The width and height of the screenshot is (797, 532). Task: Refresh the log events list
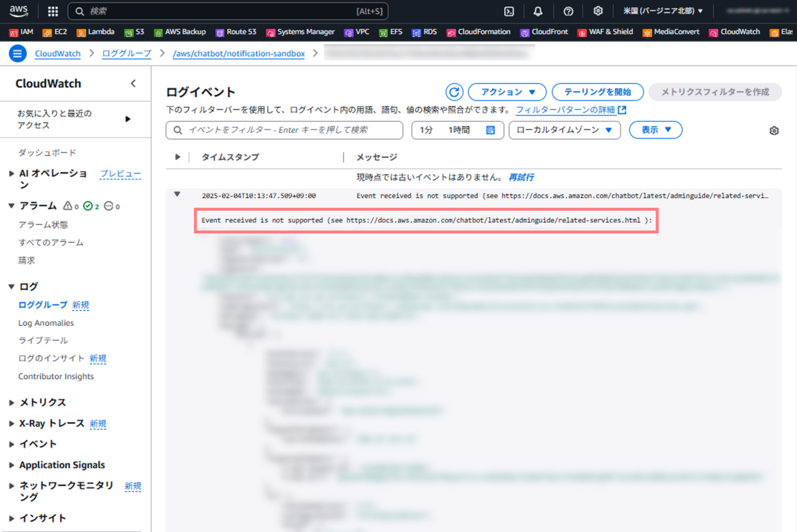pos(454,92)
